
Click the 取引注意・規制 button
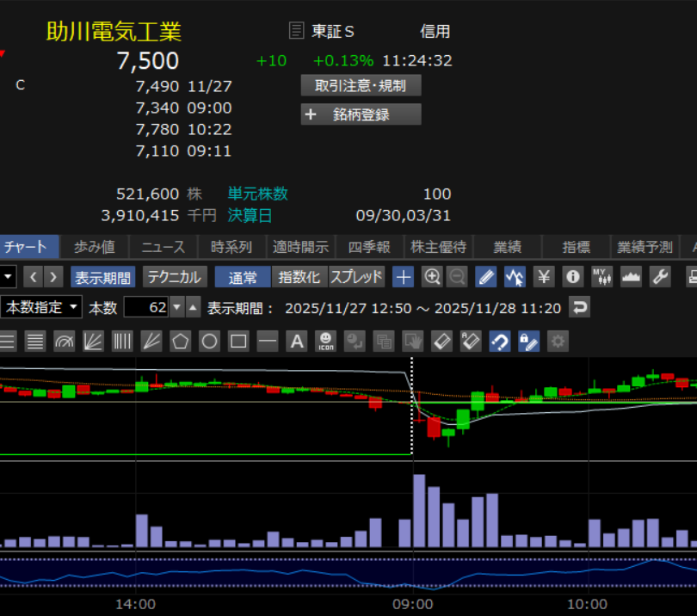click(x=361, y=85)
